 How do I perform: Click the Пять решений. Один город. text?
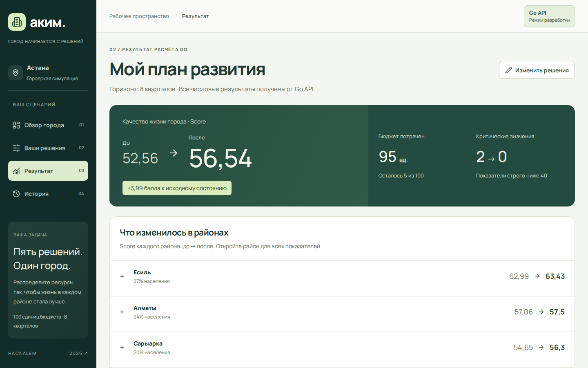click(48, 259)
